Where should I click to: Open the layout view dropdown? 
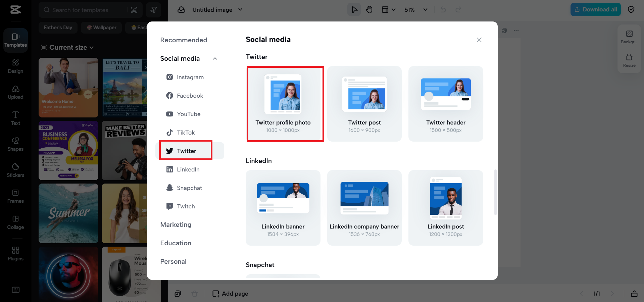[x=388, y=10]
